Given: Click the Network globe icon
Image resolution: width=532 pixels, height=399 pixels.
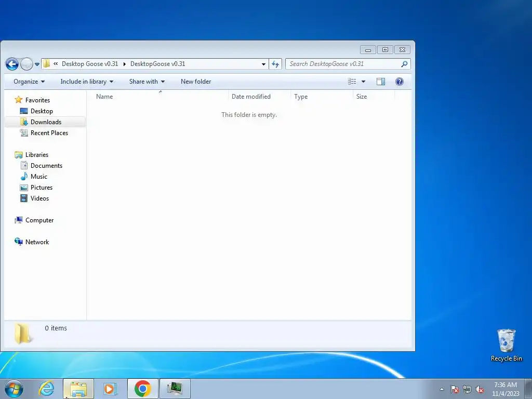Looking at the screenshot, I should click(x=19, y=242).
